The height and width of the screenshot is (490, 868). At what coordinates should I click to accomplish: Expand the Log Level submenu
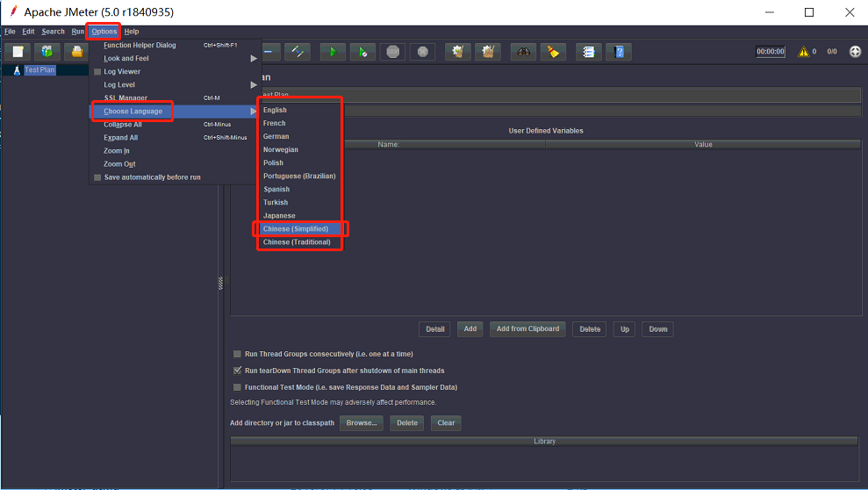(x=175, y=84)
